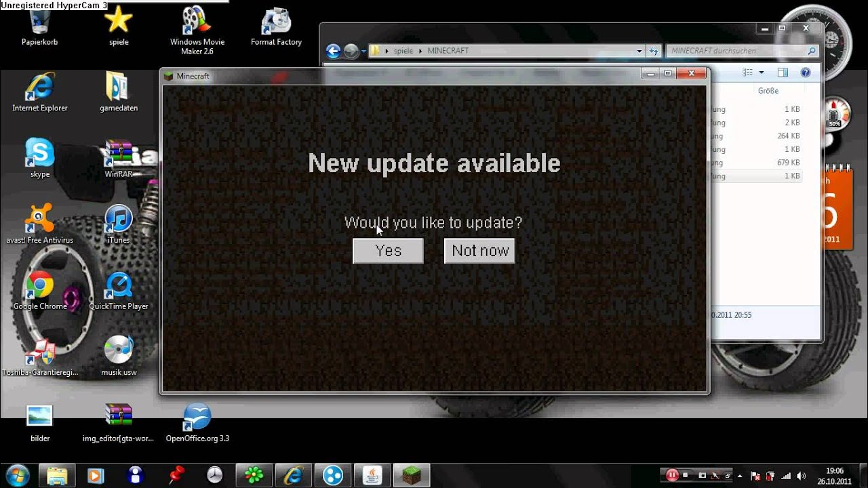Open ICQ green flower taskbar icon
Screen dimensions: 868x488
tap(254, 474)
